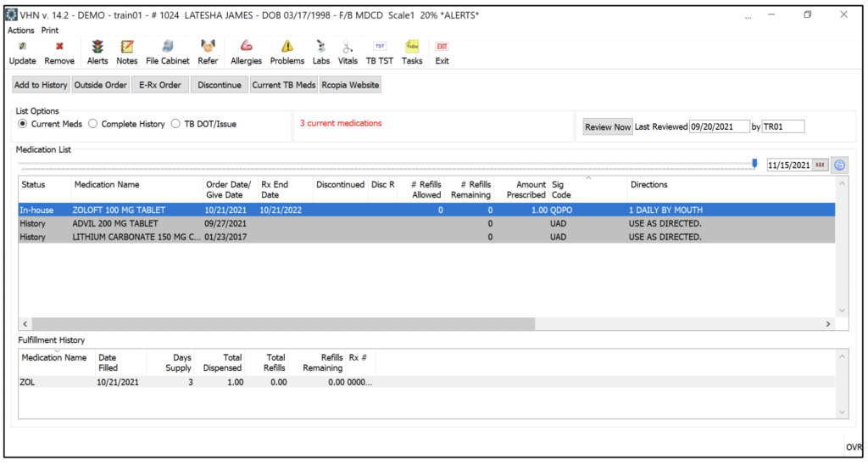868x465 pixels.
Task: Sort by Medication Name header in Medication List
Action: [136, 189]
